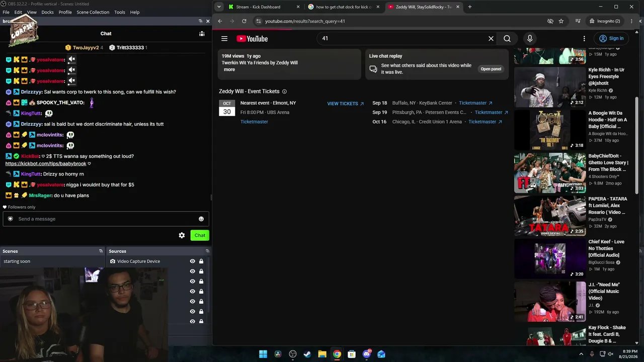
Task: Go back in Chrome
Action: [220, 21]
